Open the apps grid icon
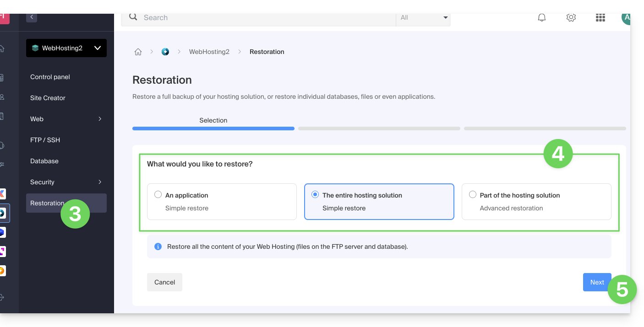The height and width of the screenshot is (327, 644). click(x=600, y=18)
